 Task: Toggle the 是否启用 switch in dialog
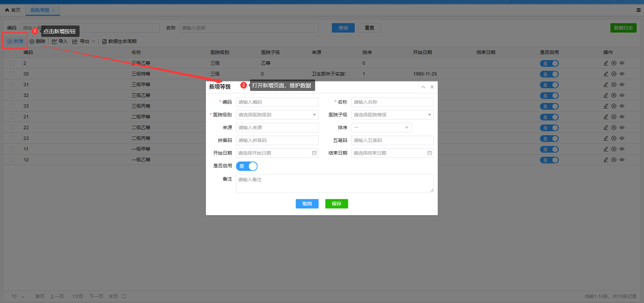coord(247,166)
